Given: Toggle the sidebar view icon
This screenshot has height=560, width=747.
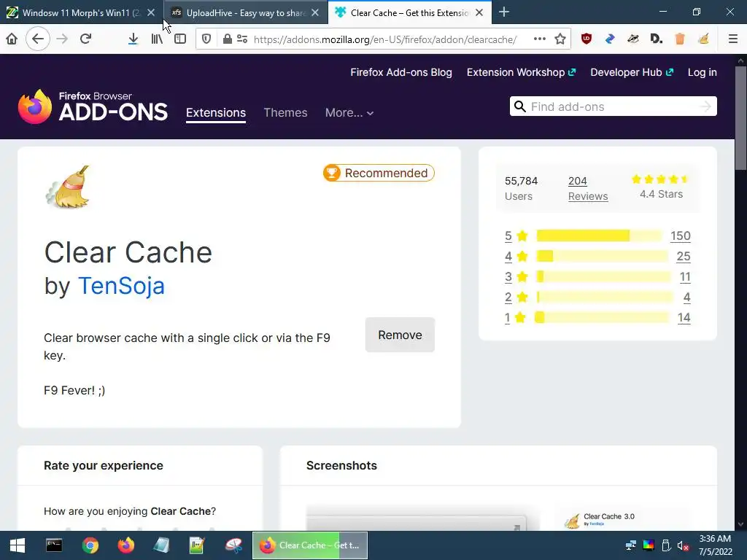Looking at the screenshot, I should coord(180,39).
